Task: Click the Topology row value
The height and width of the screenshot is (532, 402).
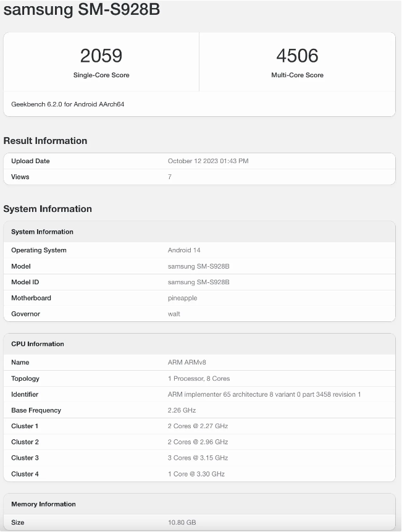Action: (x=199, y=378)
